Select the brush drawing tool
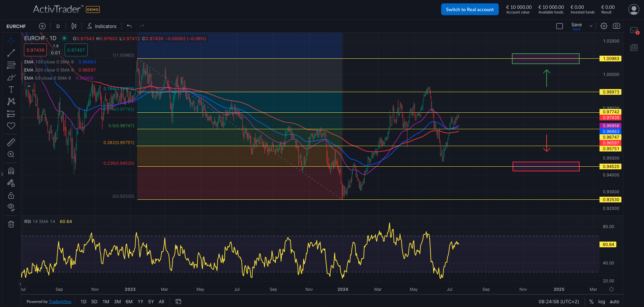644x307 pixels. (x=11, y=77)
